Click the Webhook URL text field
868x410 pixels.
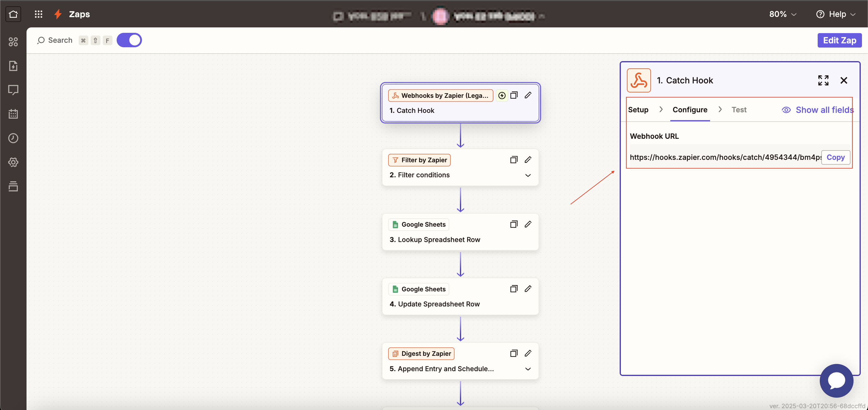[x=725, y=157]
